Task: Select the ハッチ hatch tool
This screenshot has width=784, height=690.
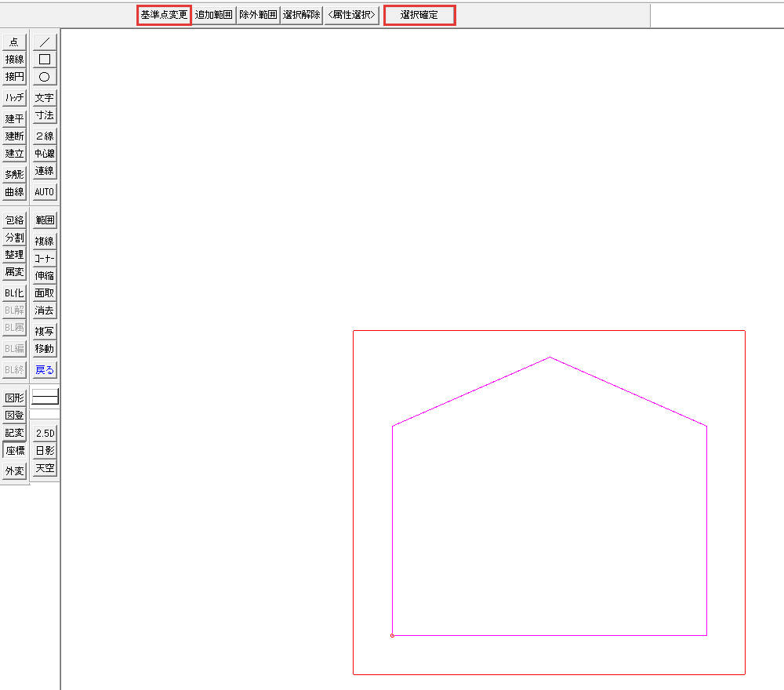Action: tap(14, 97)
